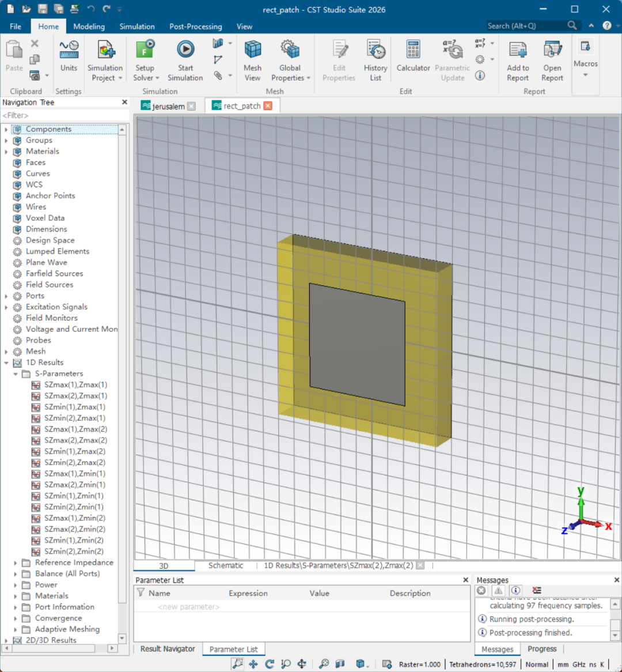Click the Normal status bar entry
The image size is (622, 672).
[537, 665]
